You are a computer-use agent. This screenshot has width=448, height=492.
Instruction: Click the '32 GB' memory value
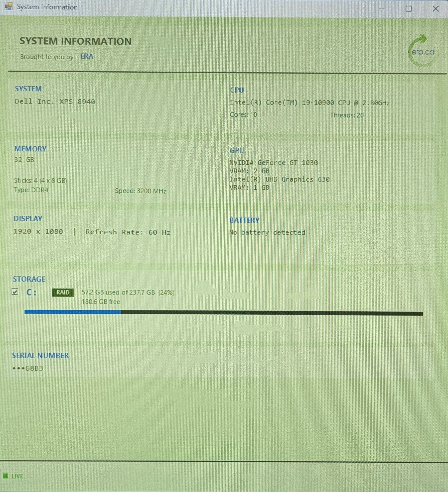click(x=24, y=160)
